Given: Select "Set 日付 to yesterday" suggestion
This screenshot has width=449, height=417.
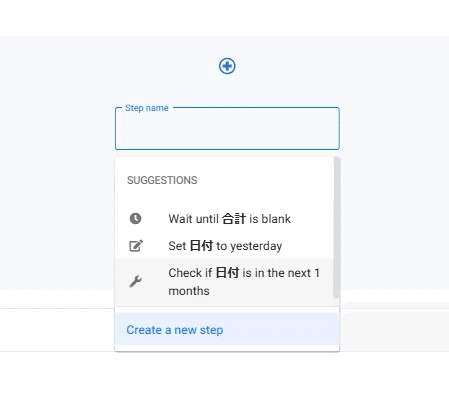Looking at the screenshot, I should pos(224,246).
